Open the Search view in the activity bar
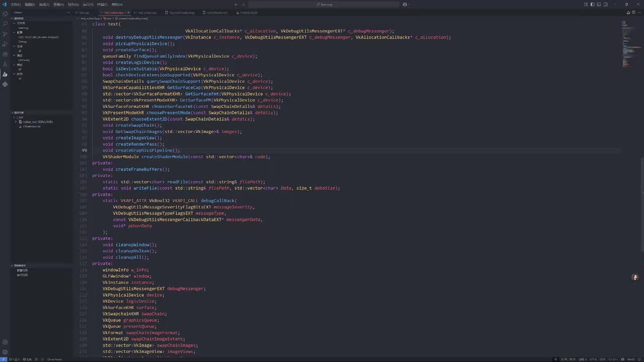Screen dimensions: 644x362 [5, 24]
